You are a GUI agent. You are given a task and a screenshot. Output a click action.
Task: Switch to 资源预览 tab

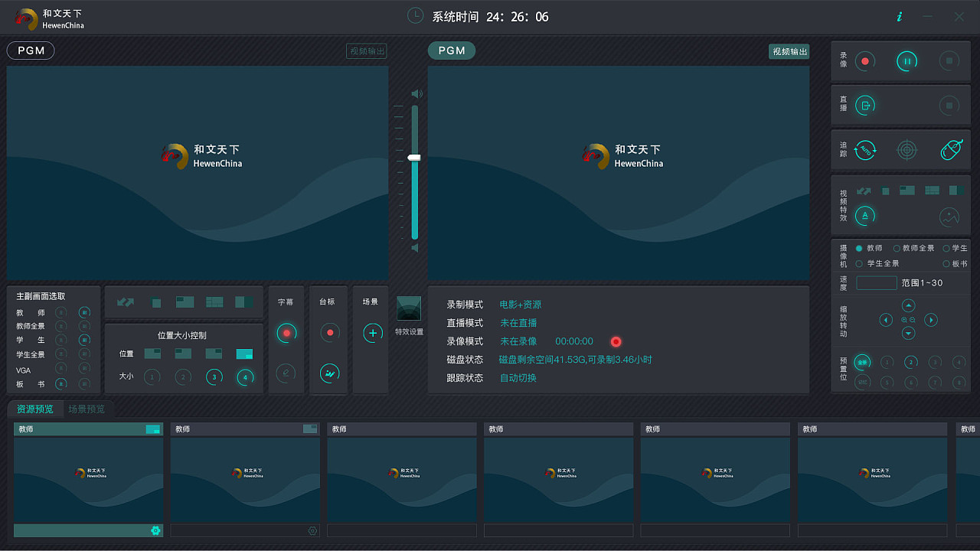coord(35,409)
